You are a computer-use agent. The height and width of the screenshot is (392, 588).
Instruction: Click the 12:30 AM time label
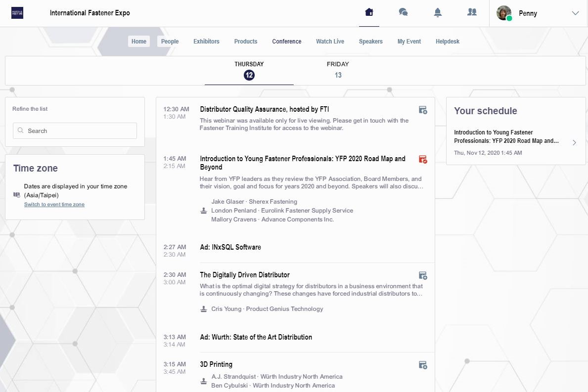(176, 109)
